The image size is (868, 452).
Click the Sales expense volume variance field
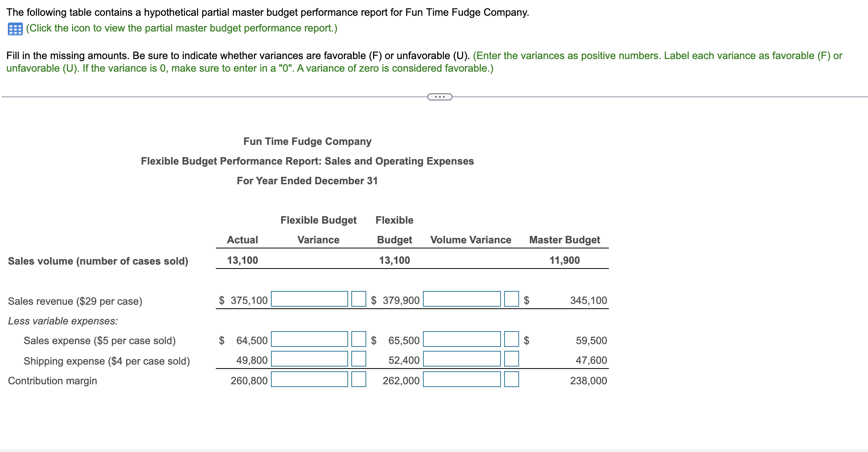462,339
